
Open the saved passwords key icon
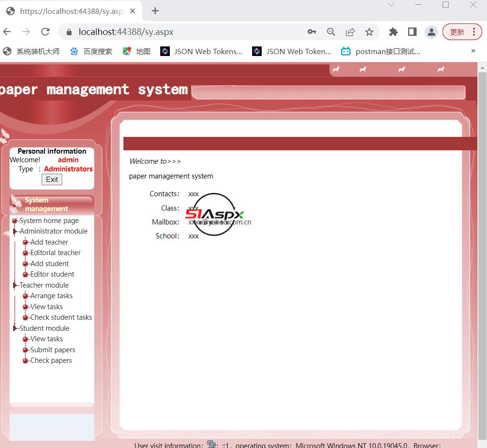pos(312,32)
